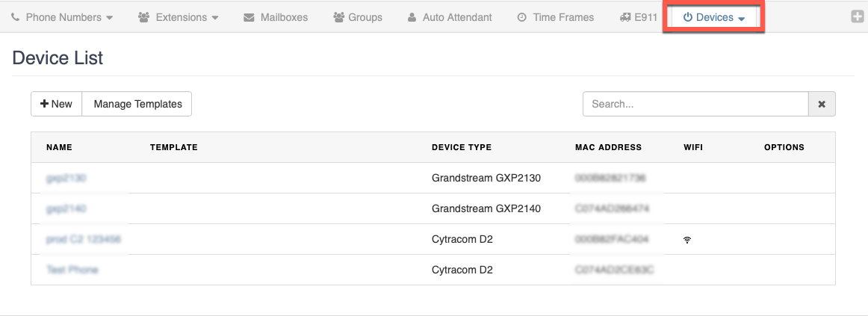Clear search with the X button
Viewport: 868px width, 316px height.
click(822, 105)
